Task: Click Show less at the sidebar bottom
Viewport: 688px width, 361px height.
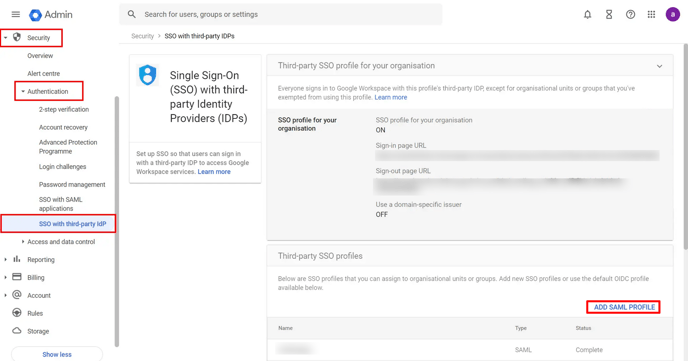Action: point(57,354)
